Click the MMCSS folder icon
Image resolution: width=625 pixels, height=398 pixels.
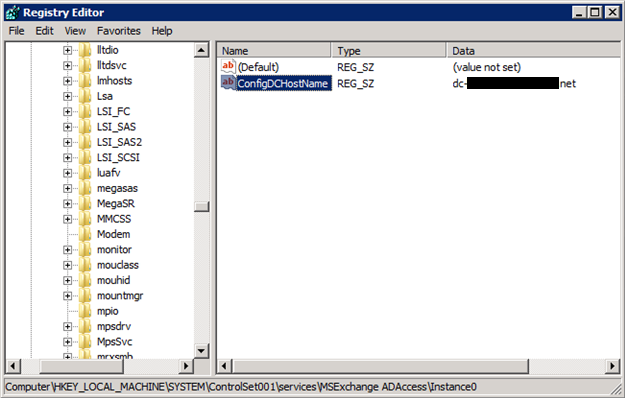(x=85, y=219)
